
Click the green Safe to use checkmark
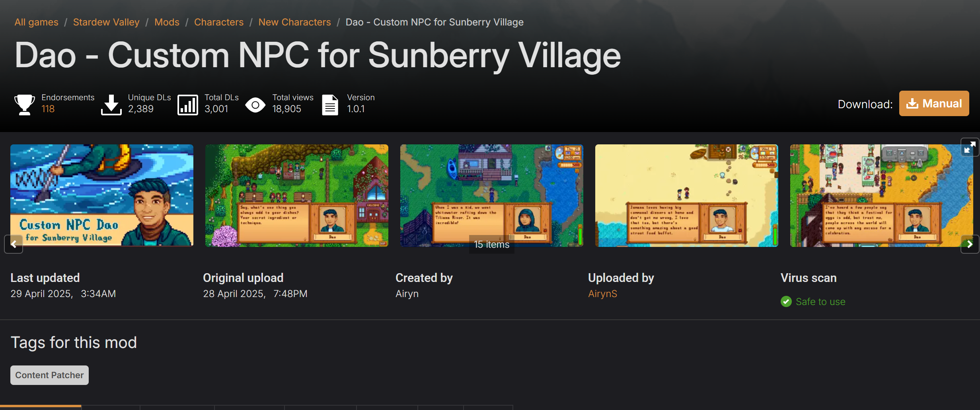[x=786, y=302]
